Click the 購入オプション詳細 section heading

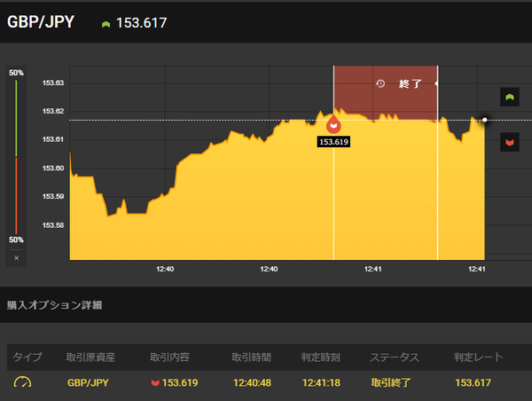54,305
